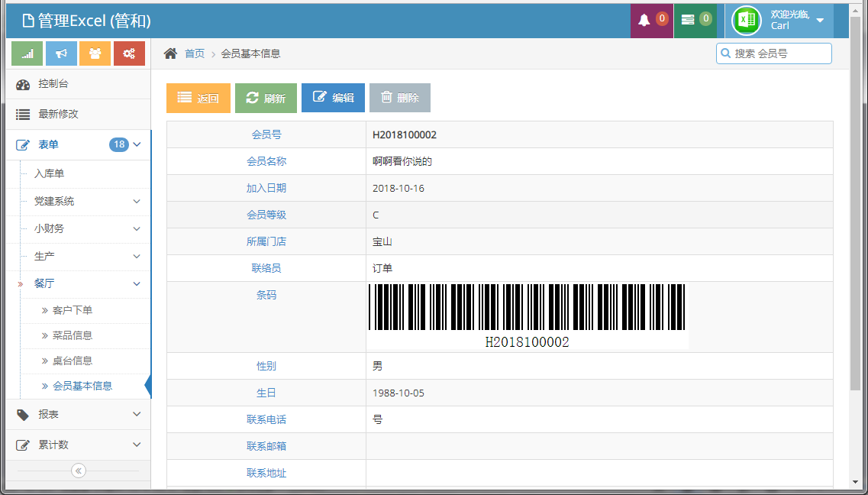Click the member barcode image
This screenshot has height=495, width=868.
[528, 317]
